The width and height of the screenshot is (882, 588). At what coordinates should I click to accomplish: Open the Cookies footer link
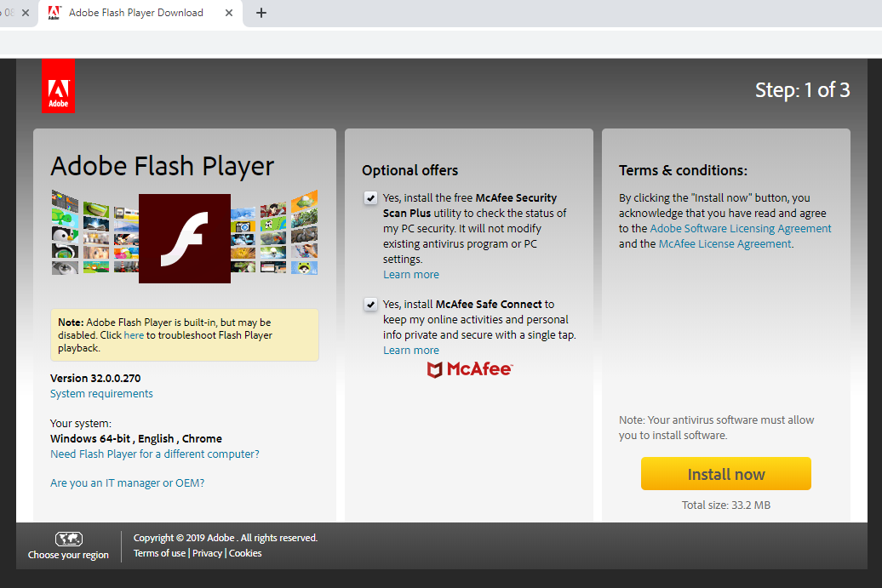[245, 553]
